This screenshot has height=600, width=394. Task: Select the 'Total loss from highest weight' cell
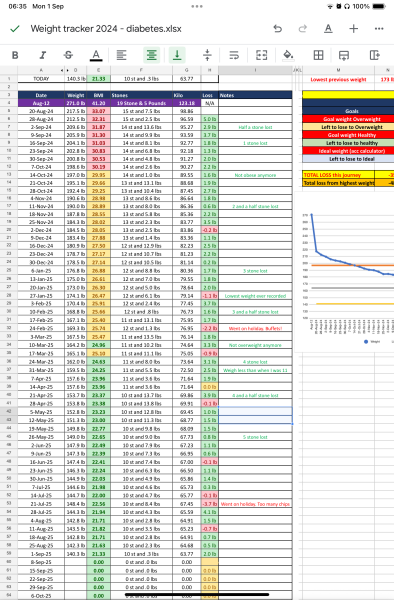[339, 183]
